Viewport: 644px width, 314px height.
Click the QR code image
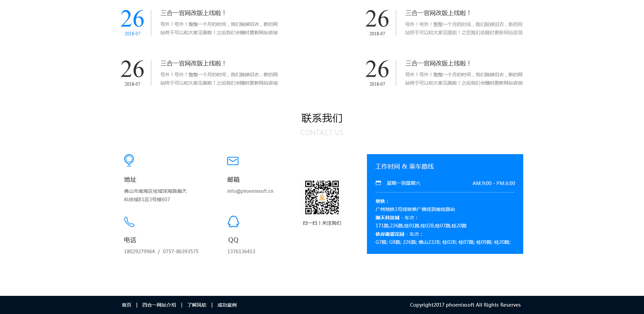pos(322,197)
